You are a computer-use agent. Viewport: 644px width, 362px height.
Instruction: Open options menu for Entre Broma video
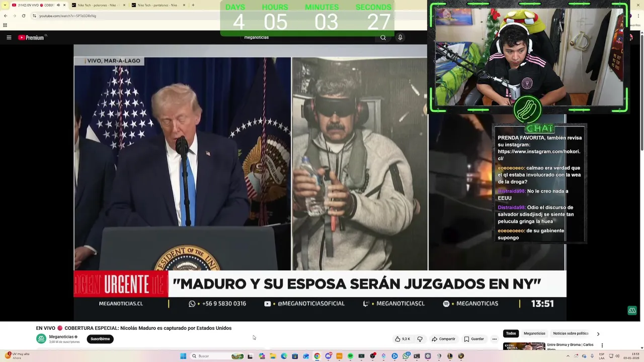coord(602,345)
